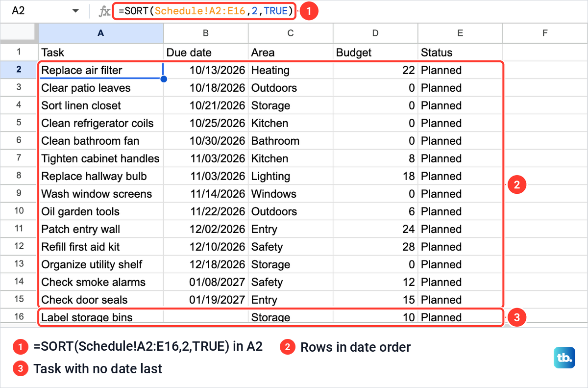Select the 'Clean refrigerator coils' cell
The height and width of the screenshot is (388, 588).
coord(101,123)
